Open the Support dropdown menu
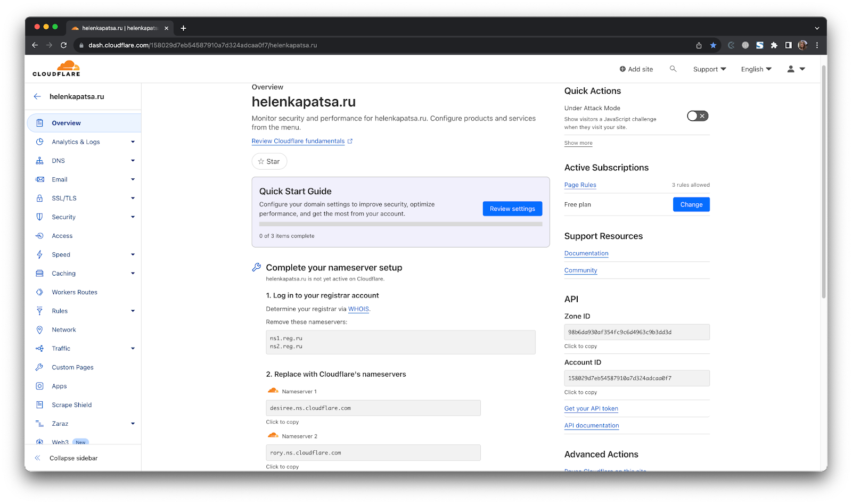The image size is (852, 504). [709, 69]
